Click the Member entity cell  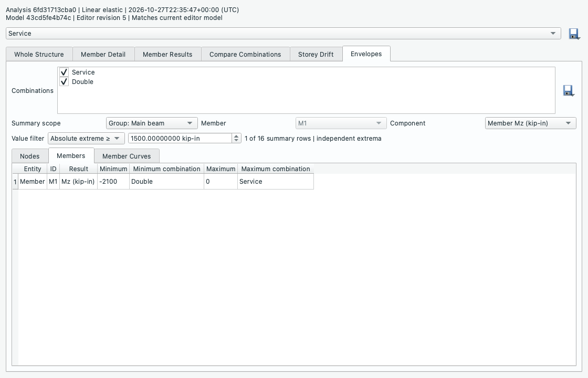point(33,182)
